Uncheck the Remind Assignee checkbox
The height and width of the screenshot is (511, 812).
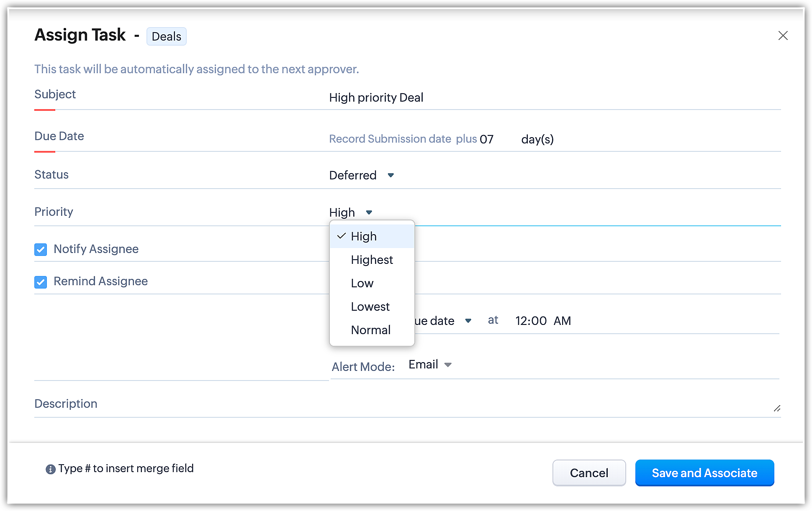41,282
